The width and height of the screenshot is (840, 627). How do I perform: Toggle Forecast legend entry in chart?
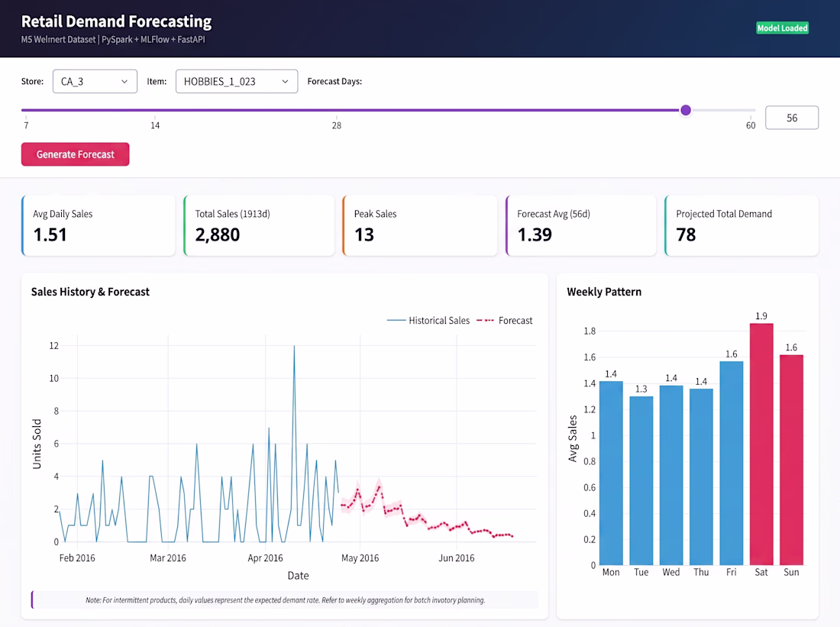pyautogui.click(x=504, y=321)
